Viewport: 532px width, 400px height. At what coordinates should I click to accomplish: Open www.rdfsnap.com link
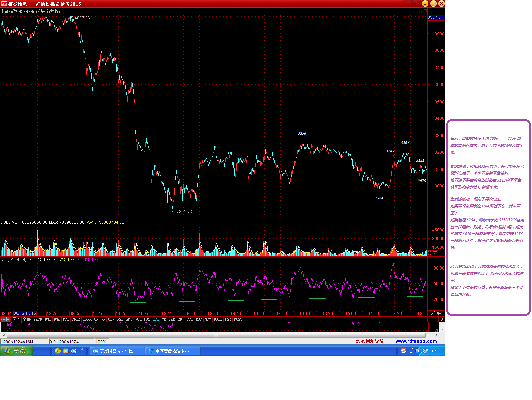click(416, 341)
